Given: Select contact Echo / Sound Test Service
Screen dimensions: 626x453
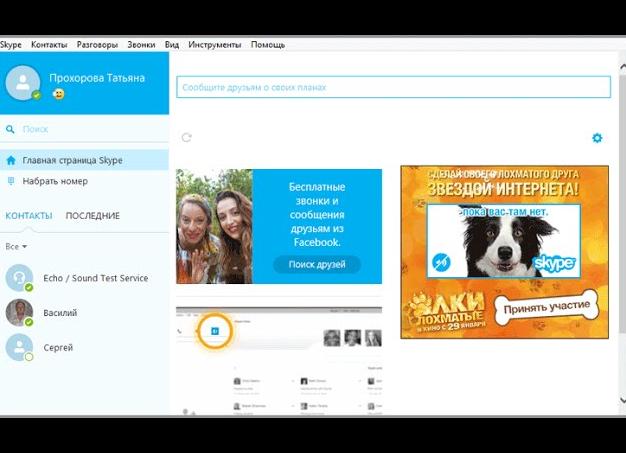Looking at the screenshot, I should [x=84, y=278].
